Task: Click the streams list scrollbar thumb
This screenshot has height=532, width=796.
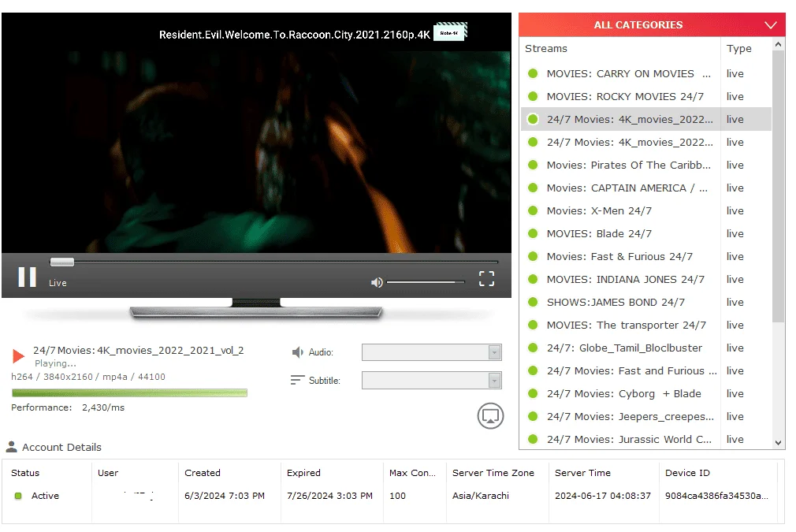Action: click(x=778, y=186)
